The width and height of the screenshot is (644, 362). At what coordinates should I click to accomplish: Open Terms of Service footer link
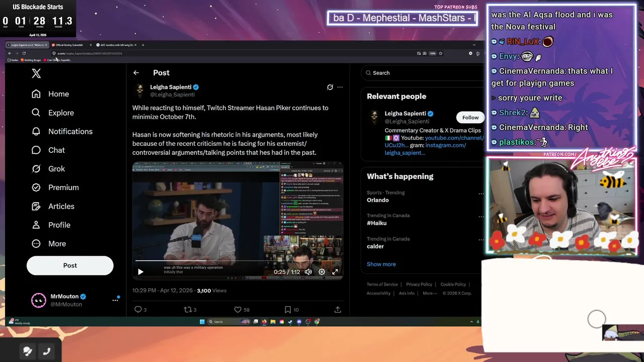click(382, 285)
